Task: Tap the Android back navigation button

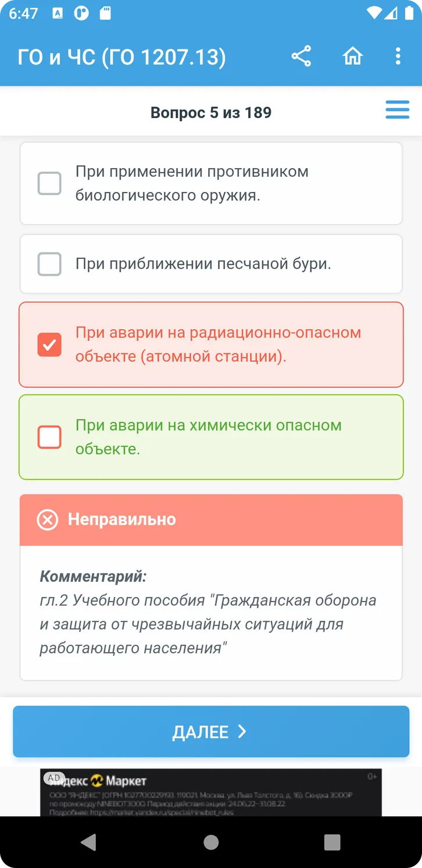Action: [x=88, y=842]
